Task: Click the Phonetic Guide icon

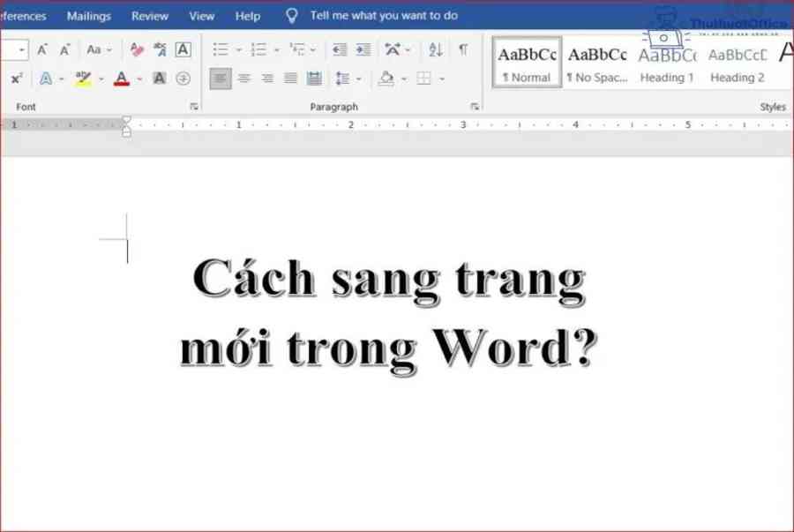Action: tap(160, 49)
